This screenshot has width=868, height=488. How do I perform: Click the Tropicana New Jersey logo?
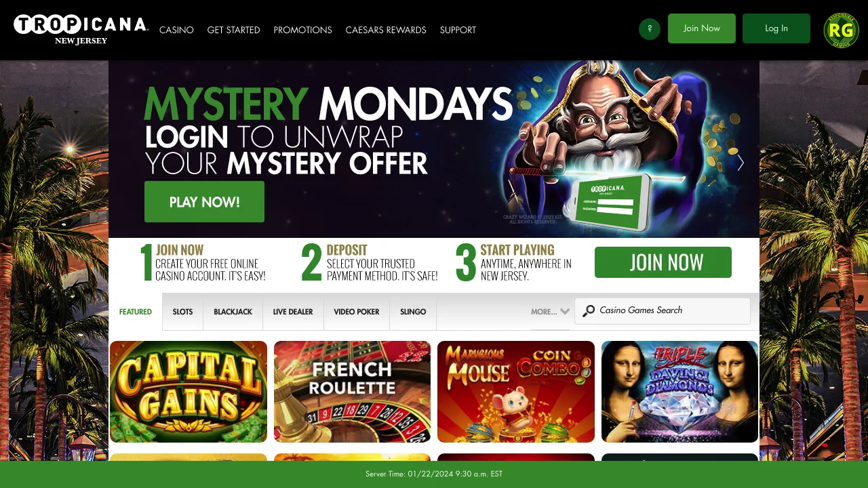pyautogui.click(x=81, y=30)
